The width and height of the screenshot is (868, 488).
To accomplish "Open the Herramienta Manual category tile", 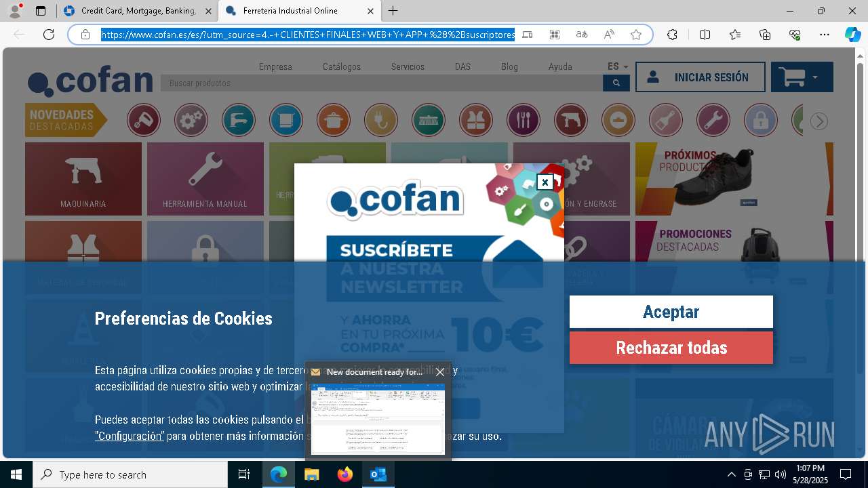I will click(205, 179).
